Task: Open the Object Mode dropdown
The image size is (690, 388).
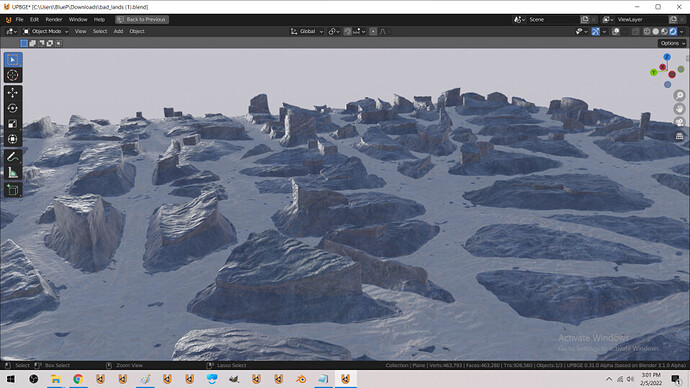Action: 45,31
